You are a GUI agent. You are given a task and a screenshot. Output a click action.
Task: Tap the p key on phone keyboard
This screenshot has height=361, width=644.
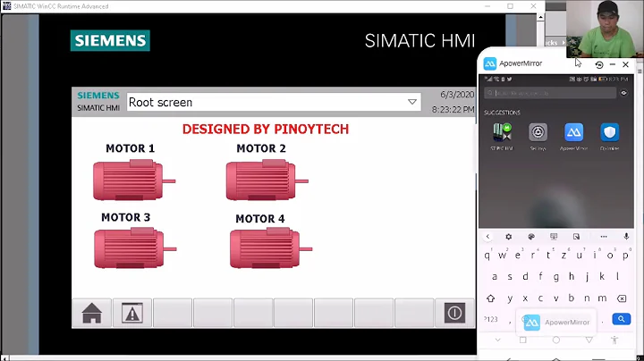coord(625,256)
